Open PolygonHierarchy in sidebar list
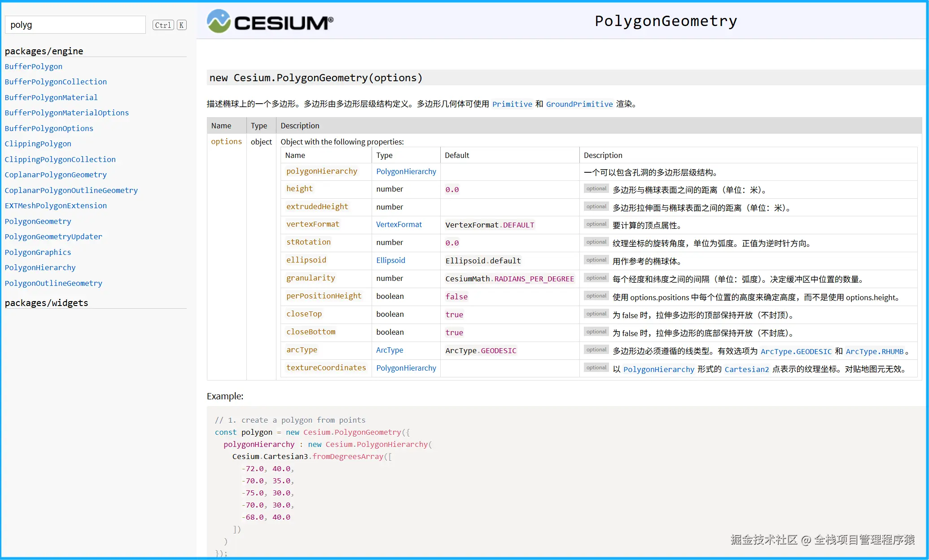The width and height of the screenshot is (929, 560). pyautogui.click(x=40, y=267)
